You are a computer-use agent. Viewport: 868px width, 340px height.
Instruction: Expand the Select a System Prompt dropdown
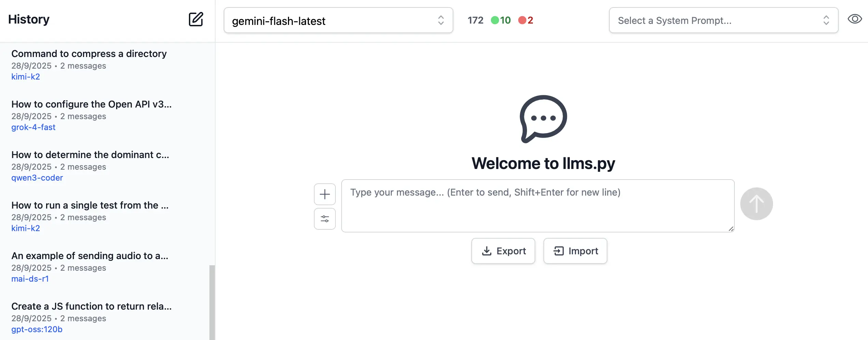pos(723,20)
